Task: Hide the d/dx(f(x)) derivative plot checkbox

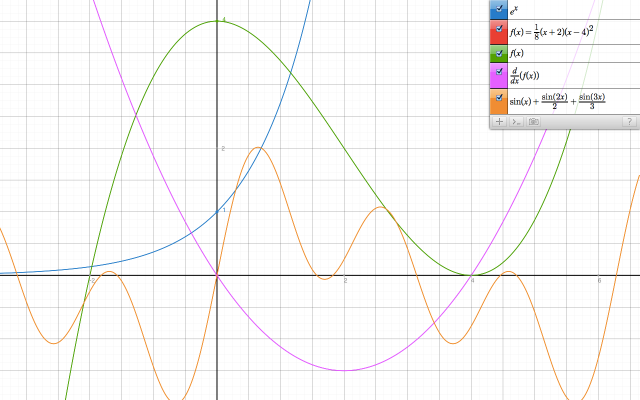Action: 499,71
